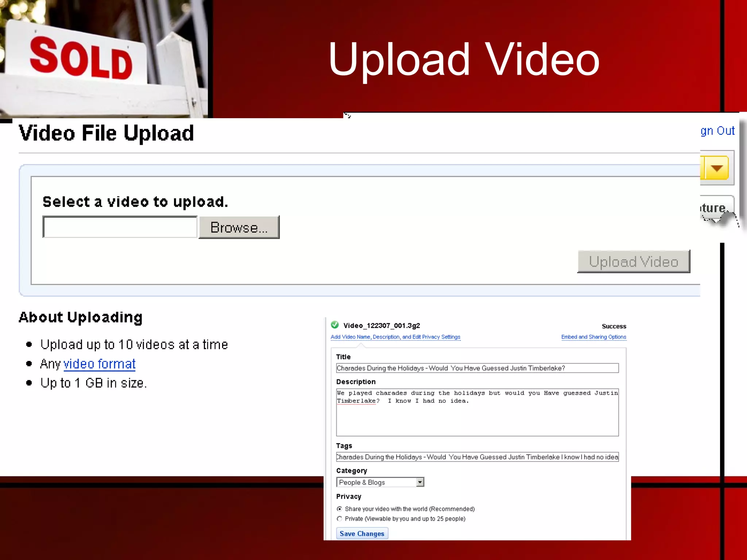Click the Video_122307_001.3g2 file name

[382, 326]
